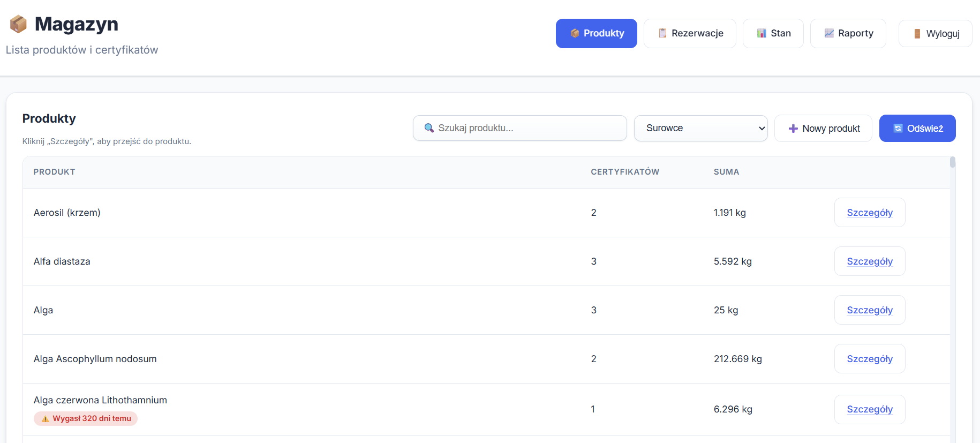Click the bar chart icon in Stan tab
This screenshot has height=443, width=980.
(762, 33)
